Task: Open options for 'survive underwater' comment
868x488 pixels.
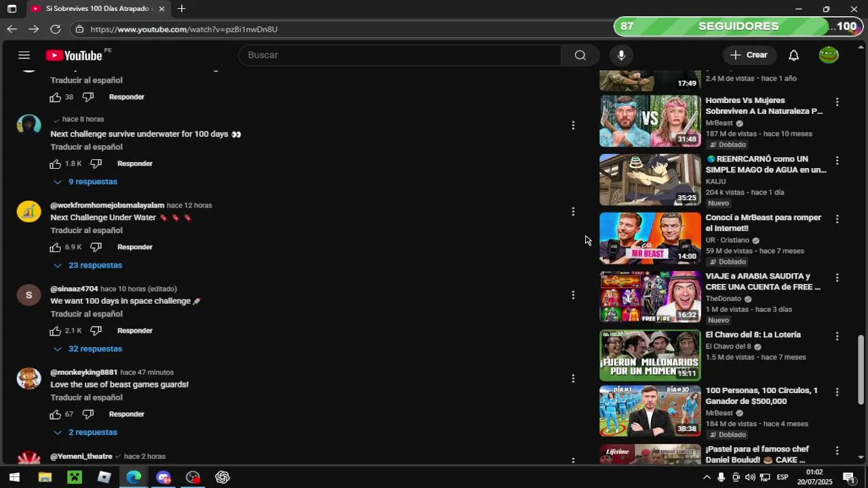Action: (573, 125)
